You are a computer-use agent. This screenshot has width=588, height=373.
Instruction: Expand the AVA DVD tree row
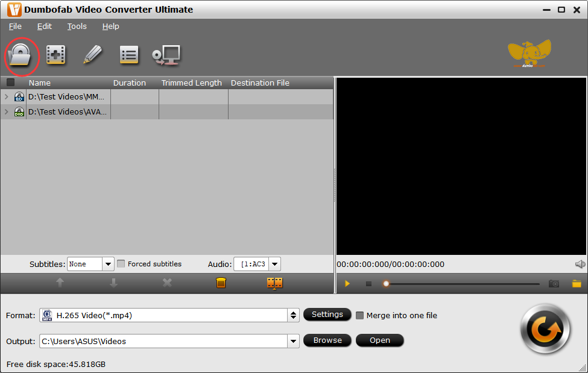[x=7, y=112]
